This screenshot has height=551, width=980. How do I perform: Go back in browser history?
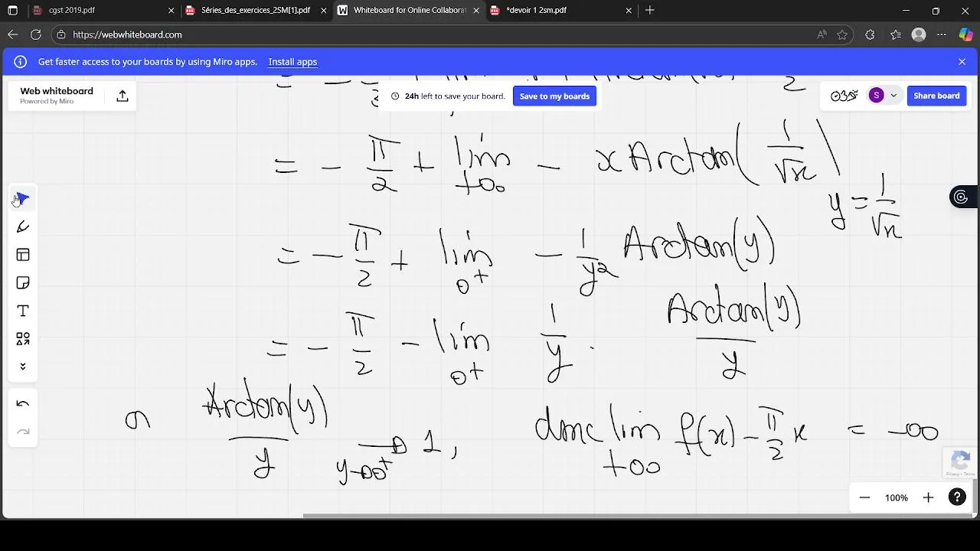click(x=13, y=34)
